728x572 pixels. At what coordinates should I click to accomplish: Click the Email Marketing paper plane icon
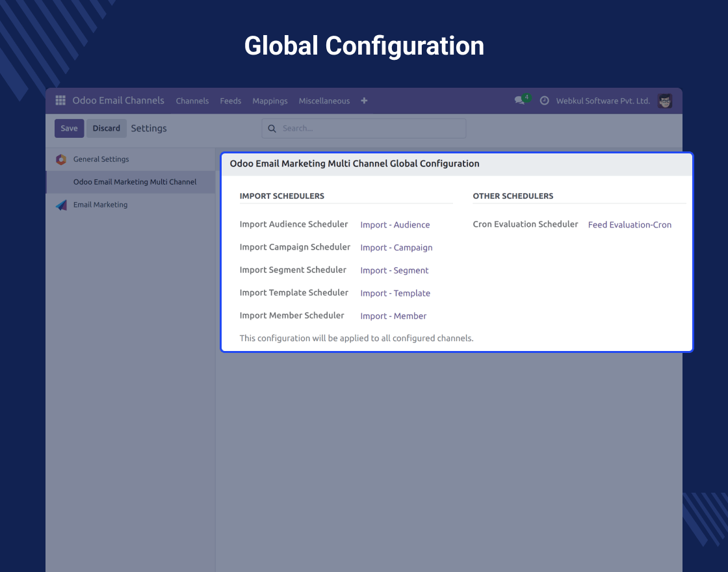coord(61,205)
